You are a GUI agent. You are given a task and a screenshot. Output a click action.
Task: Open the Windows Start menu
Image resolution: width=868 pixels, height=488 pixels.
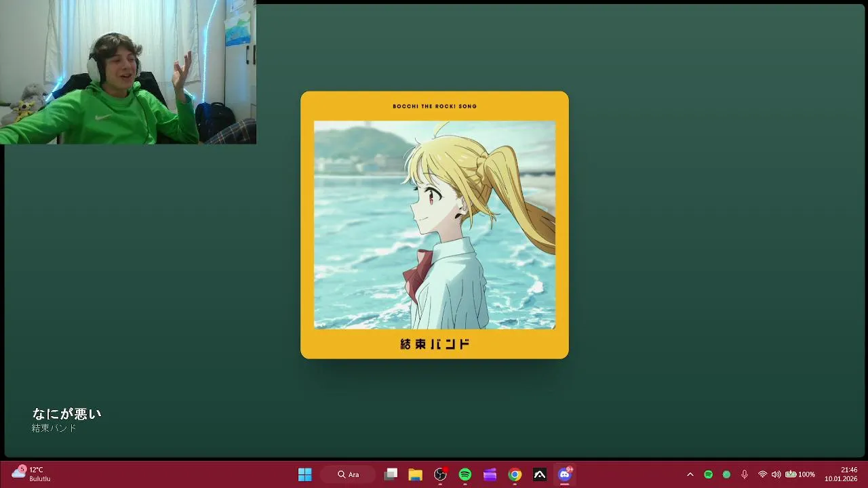click(x=305, y=474)
